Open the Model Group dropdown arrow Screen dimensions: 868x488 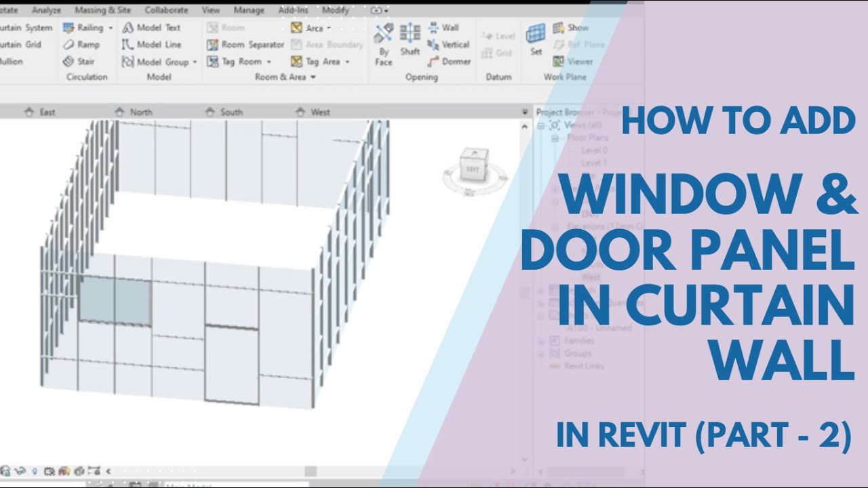click(x=195, y=62)
